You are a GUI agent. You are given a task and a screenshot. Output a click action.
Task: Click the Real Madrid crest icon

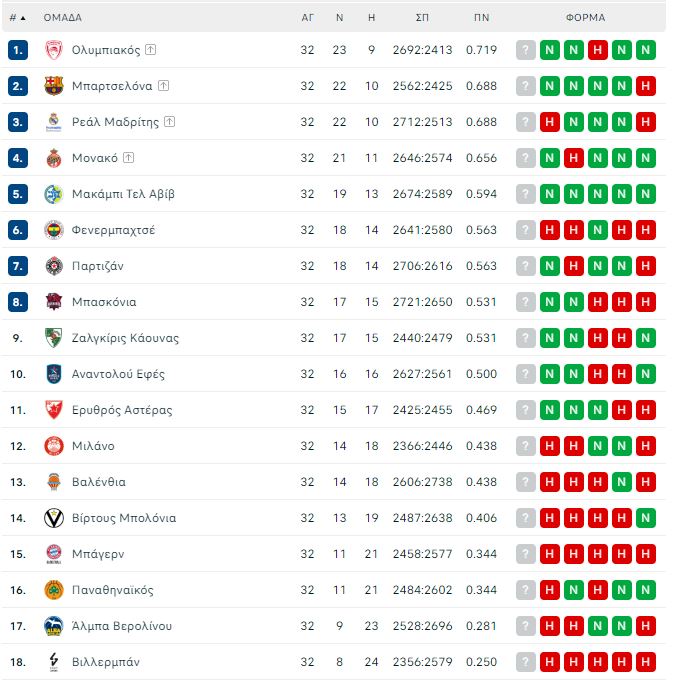click(x=54, y=122)
